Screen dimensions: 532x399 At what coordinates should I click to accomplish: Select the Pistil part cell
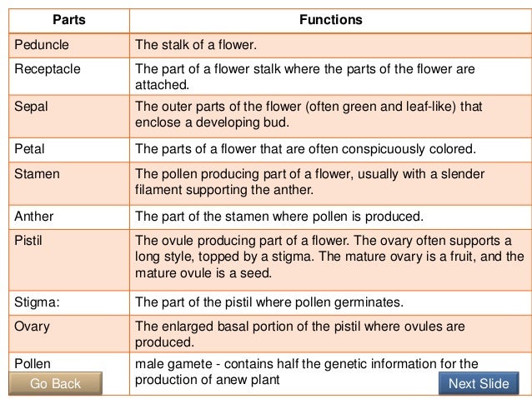[x=69, y=260]
